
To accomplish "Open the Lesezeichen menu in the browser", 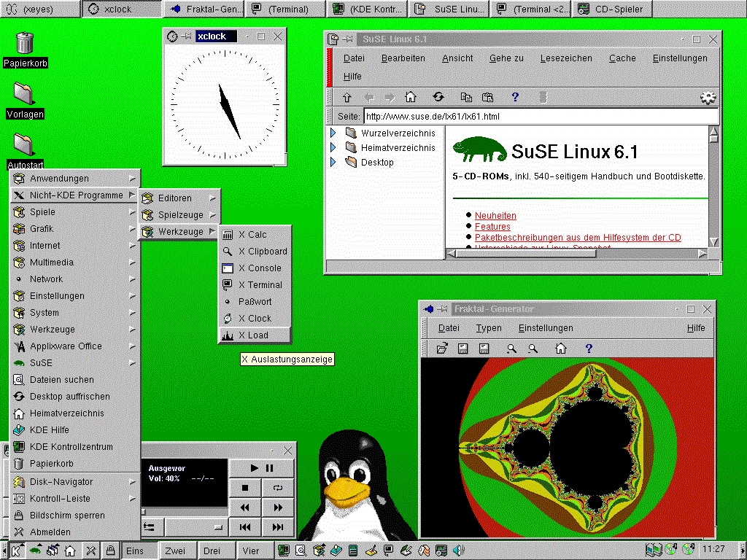I will point(565,58).
